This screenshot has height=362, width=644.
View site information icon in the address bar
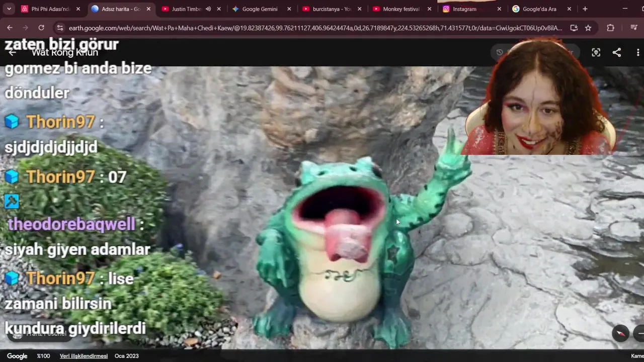pyautogui.click(x=60, y=28)
